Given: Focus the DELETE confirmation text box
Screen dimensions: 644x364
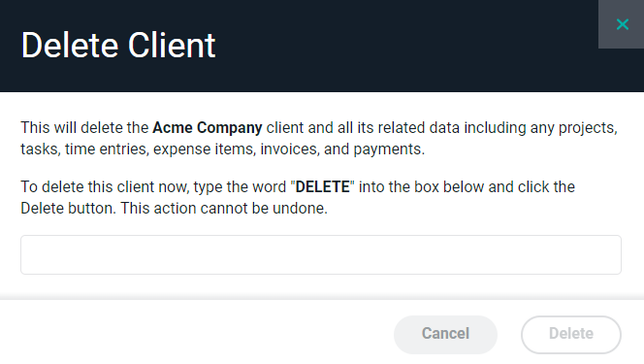Looking at the screenshot, I should (x=321, y=254).
